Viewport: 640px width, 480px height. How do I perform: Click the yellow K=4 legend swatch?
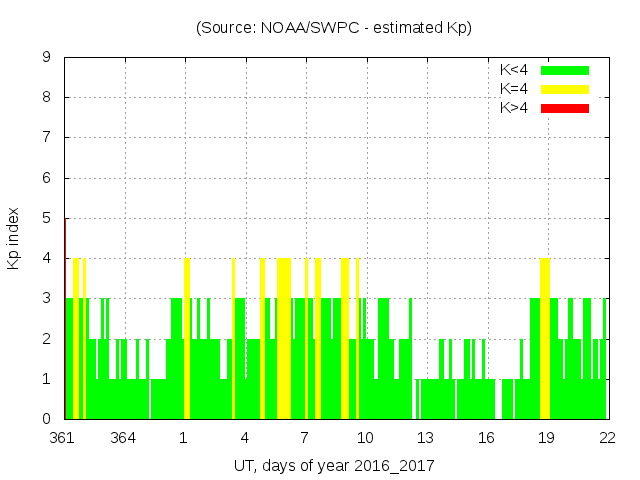(x=565, y=90)
